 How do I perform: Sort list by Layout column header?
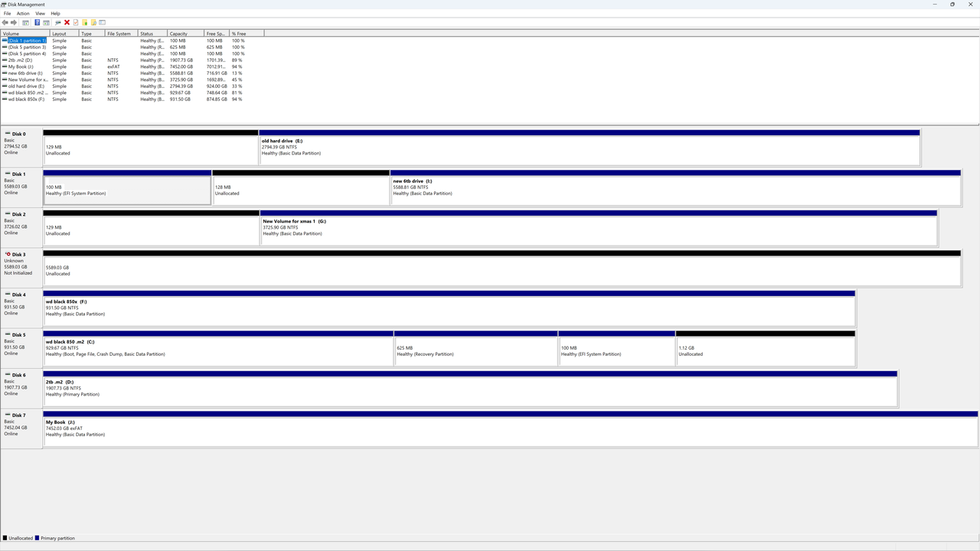[x=64, y=34]
